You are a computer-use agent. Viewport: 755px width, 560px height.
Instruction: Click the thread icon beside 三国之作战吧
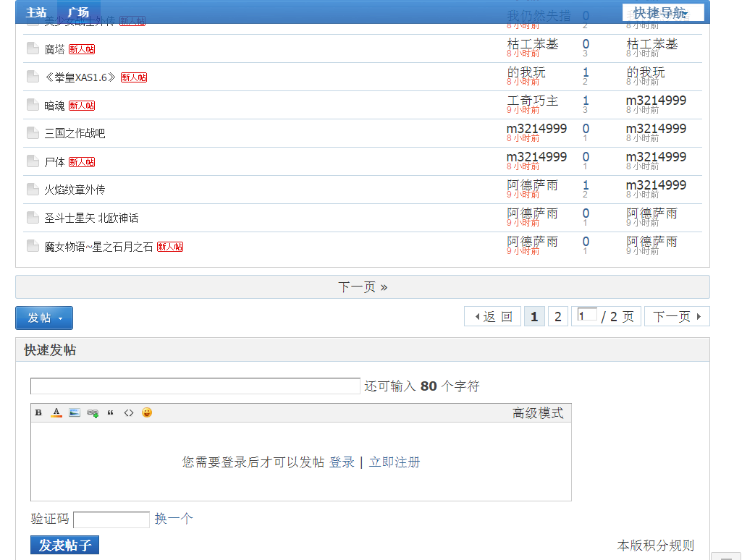tap(33, 133)
